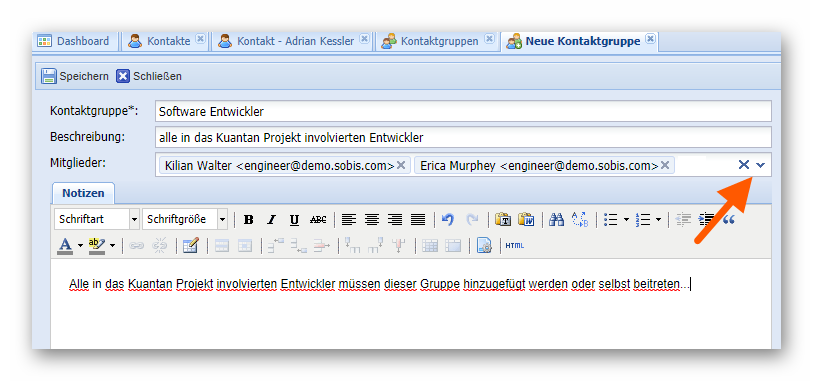
Task: Insert a bulleted list
Action: pyautogui.click(x=611, y=220)
